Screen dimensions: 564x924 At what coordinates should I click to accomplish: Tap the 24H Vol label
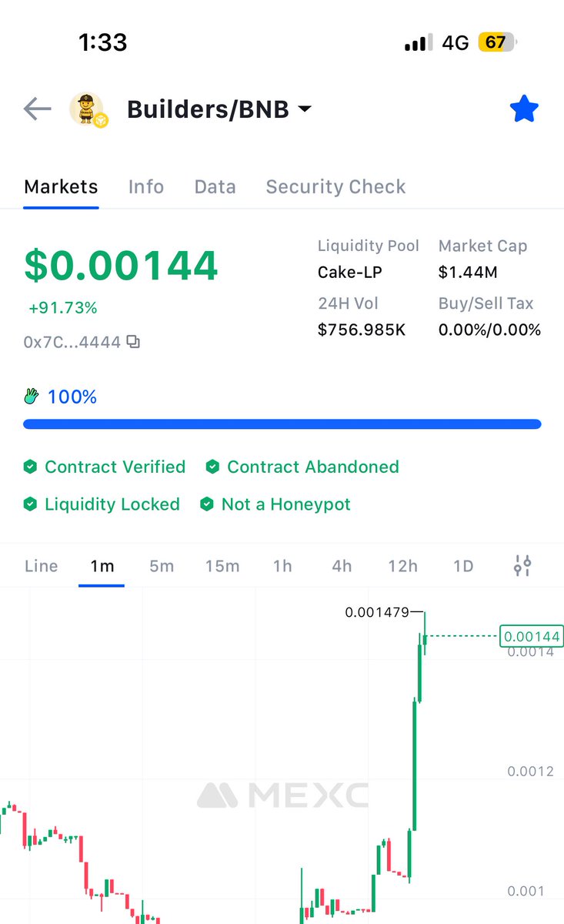pyautogui.click(x=349, y=303)
